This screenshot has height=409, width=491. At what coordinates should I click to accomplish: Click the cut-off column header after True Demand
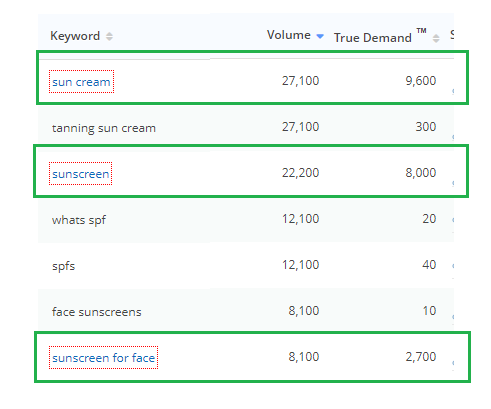click(x=452, y=34)
